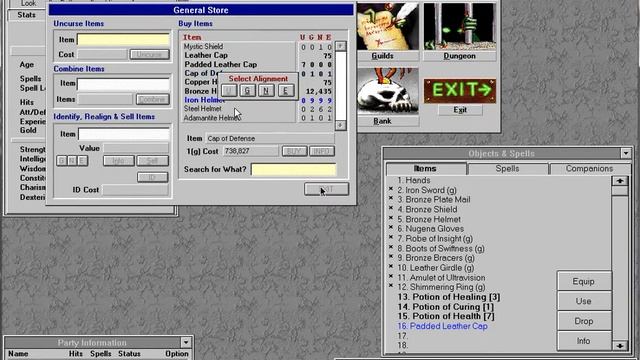
Task: Select 9. Bronze Bracers (g) item
Action: coord(436,258)
